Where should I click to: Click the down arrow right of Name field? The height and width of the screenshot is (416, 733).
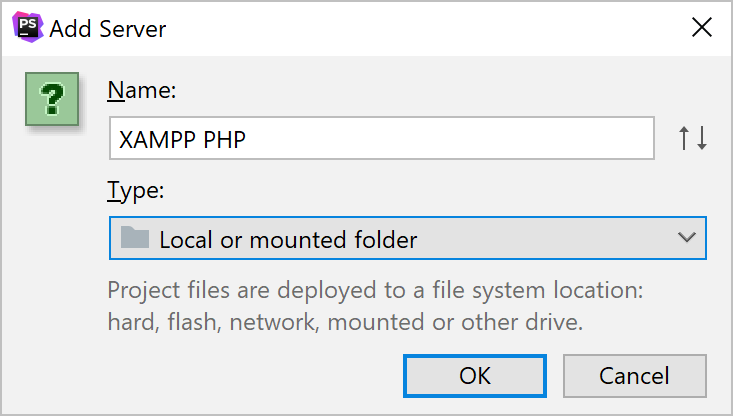(x=701, y=139)
